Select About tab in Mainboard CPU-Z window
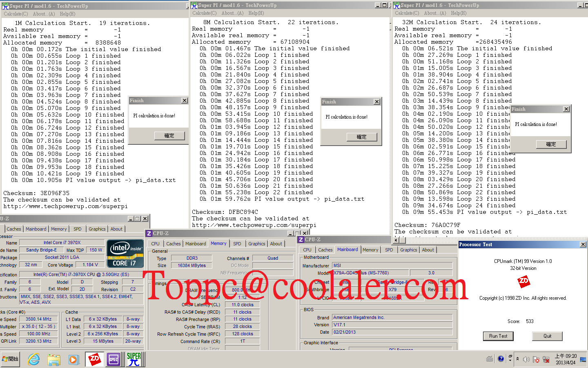This screenshot has height=368, width=588. (x=428, y=250)
